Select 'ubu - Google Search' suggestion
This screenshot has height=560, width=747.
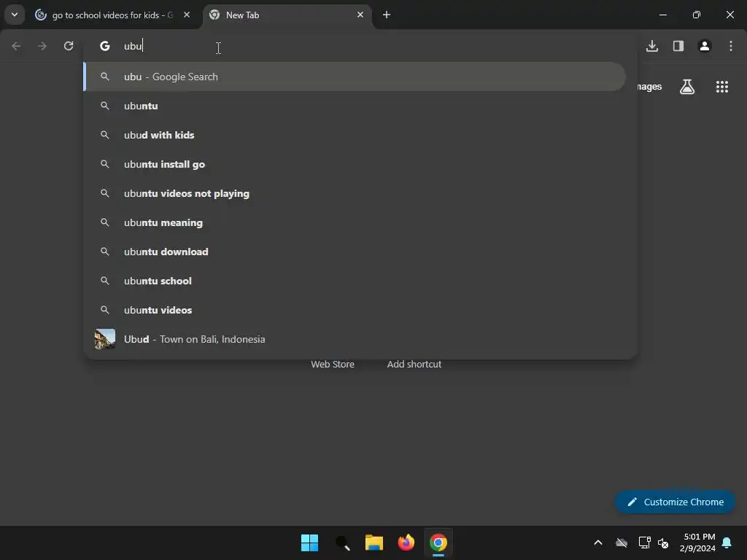[x=355, y=77]
